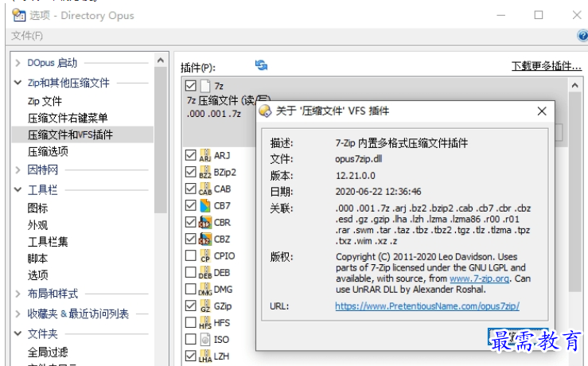Image resolution: width=588 pixels, height=366 pixels.
Task: Open the 脚本 page
Action: point(37,259)
